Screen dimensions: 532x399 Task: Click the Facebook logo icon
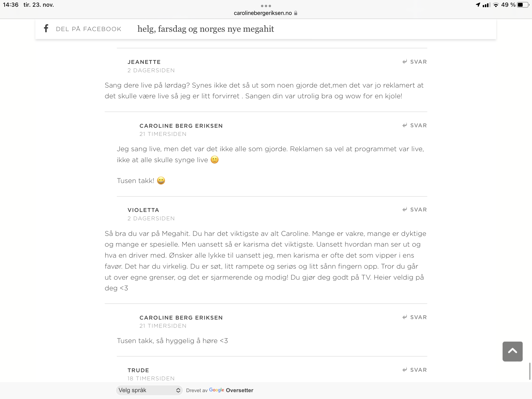click(46, 28)
